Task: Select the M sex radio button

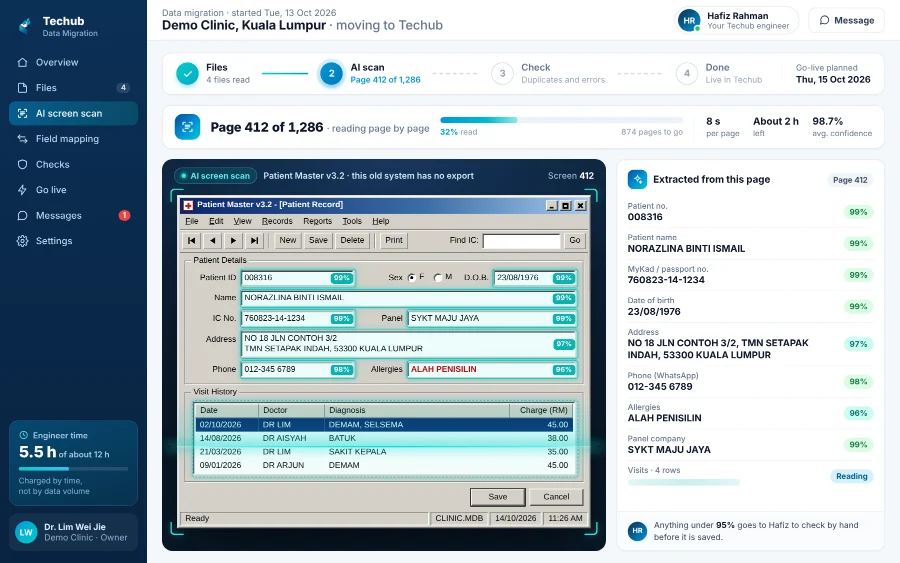Action: [438, 278]
